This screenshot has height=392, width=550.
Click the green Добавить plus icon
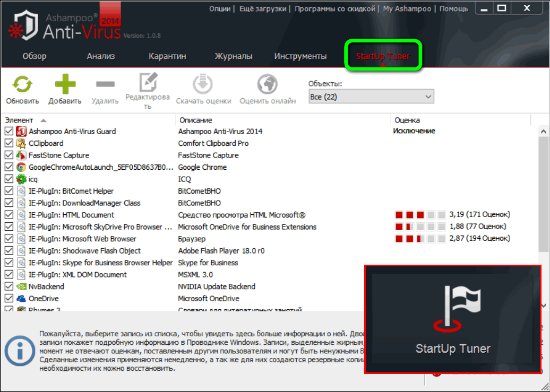click(65, 84)
